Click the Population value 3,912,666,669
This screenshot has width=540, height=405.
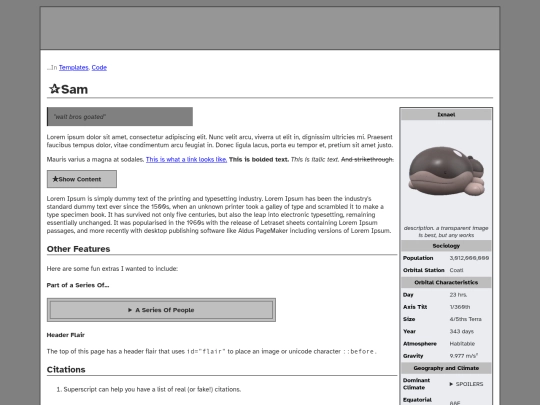click(469, 258)
